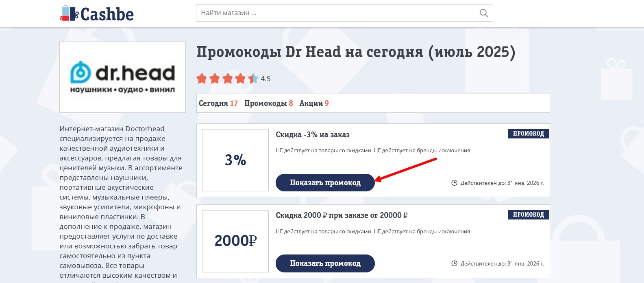The height and width of the screenshot is (283, 644).
Task: Click the search magnifier icon
Action: click(x=484, y=13)
